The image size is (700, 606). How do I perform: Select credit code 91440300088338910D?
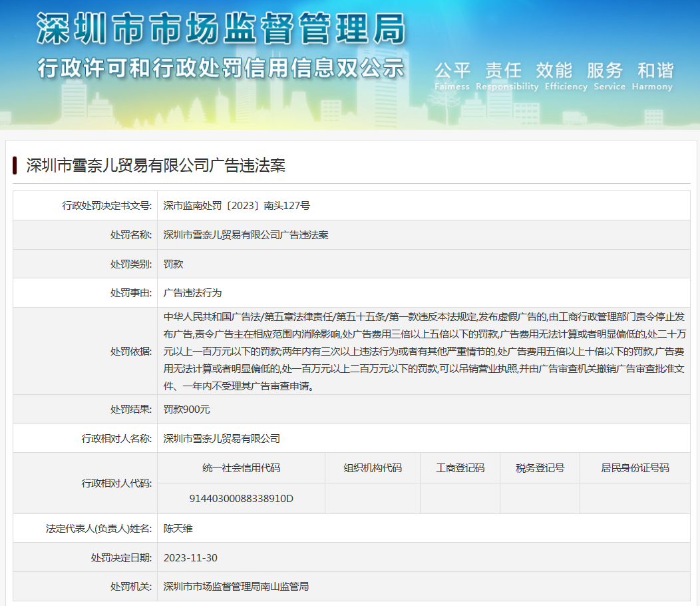click(x=241, y=498)
